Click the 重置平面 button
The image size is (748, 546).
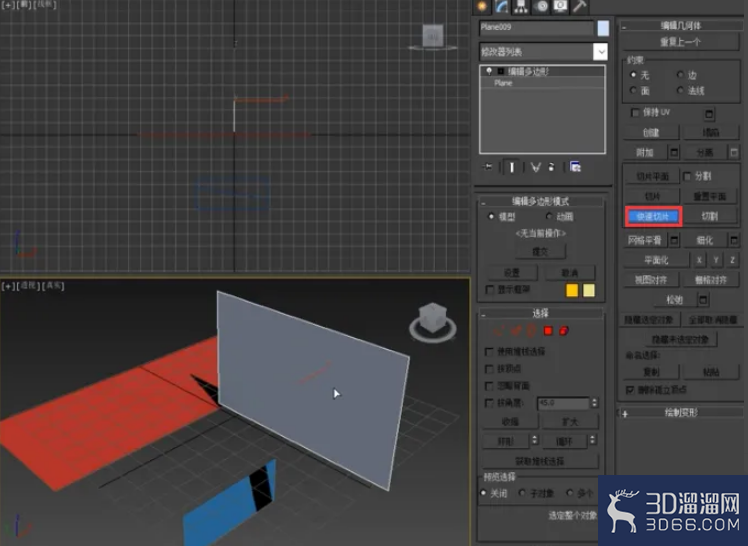click(710, 196)
